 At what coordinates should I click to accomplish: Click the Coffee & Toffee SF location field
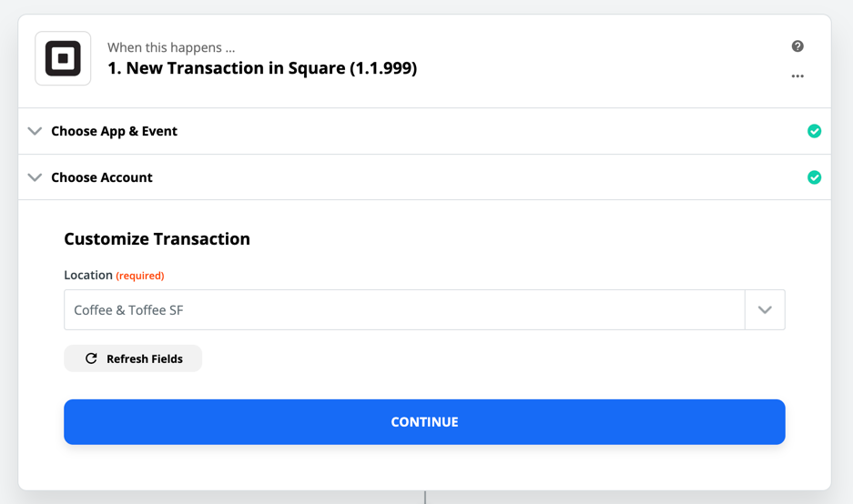coord(404,310)
